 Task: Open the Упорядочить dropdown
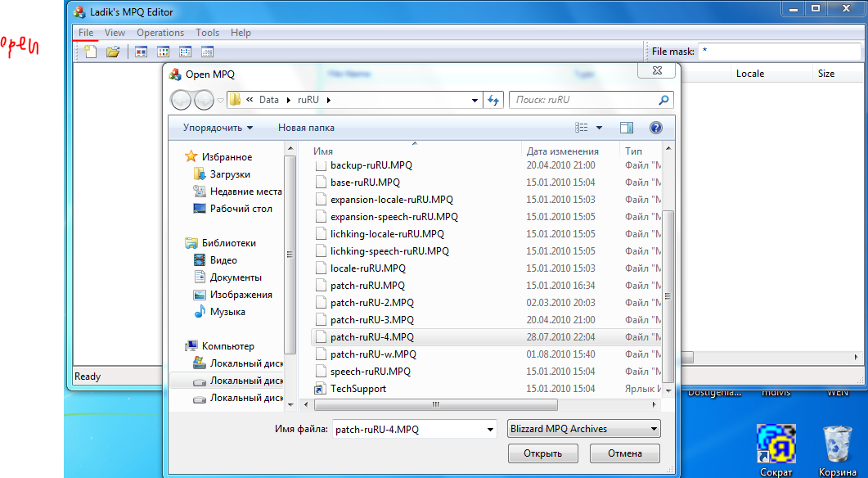(x=218, y=128)
